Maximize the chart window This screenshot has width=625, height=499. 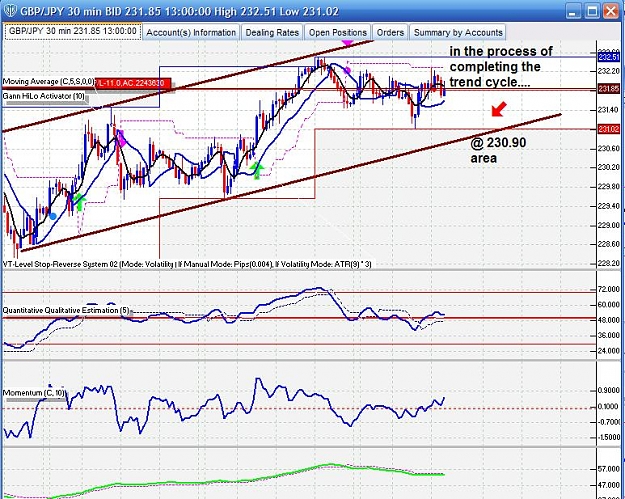[x=592, y=11]
